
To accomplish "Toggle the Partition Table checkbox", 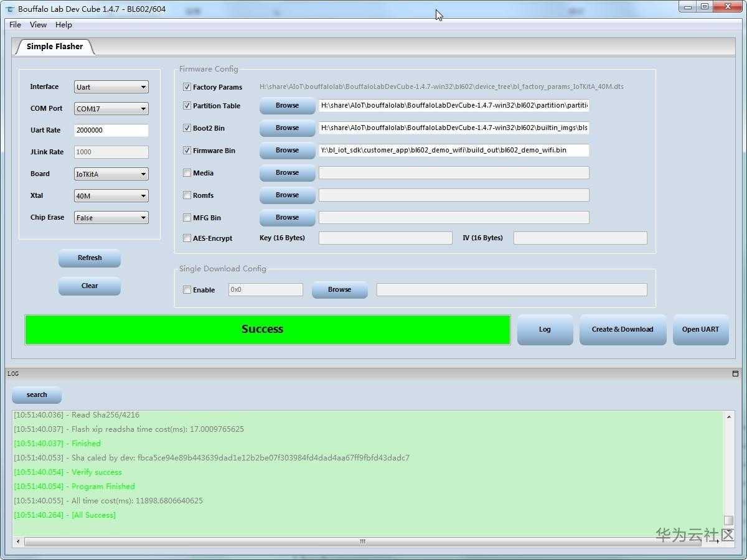I will tap(187, 106).
